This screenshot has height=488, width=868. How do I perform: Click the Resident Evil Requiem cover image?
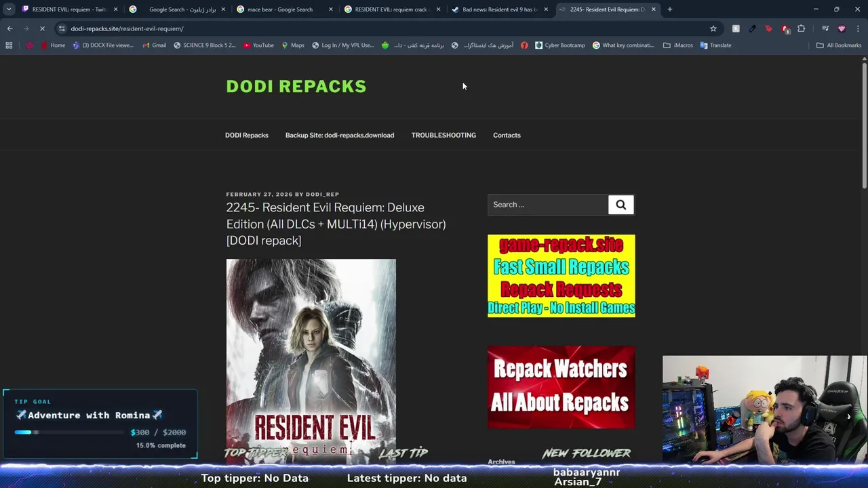(311, 361)
